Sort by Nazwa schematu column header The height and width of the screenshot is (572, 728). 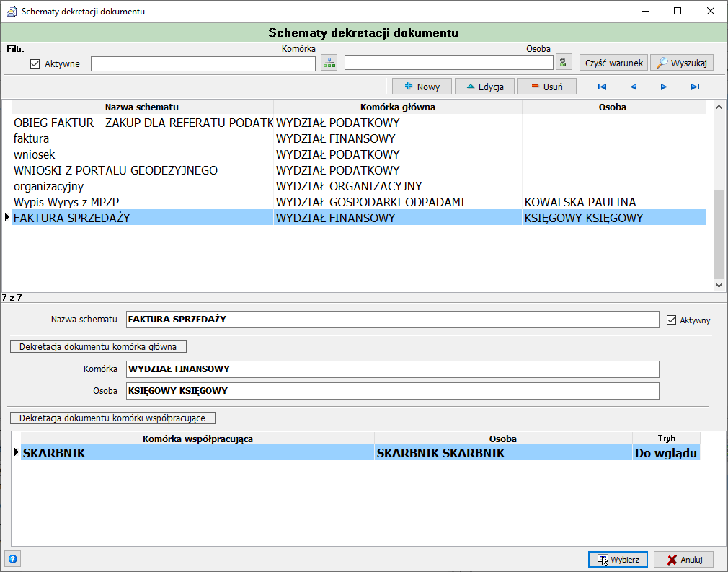pos(142,107)
